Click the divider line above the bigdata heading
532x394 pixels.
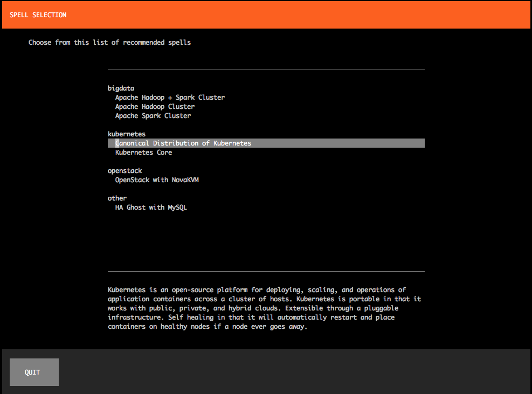[266, 70]
